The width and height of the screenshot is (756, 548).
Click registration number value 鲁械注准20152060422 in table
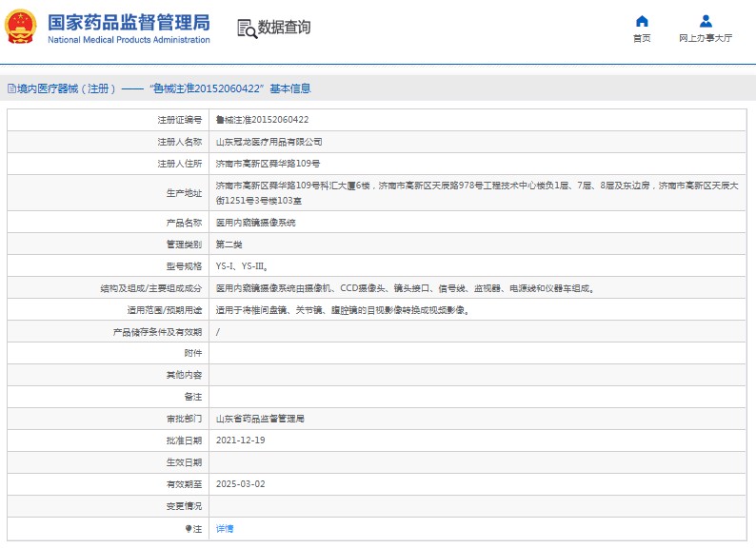pos(262,120)
